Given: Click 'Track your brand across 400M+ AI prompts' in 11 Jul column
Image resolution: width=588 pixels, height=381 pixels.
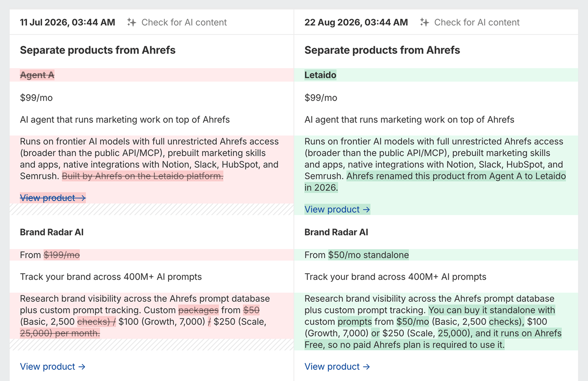Looking at the screenshot, I should point(111,277).
